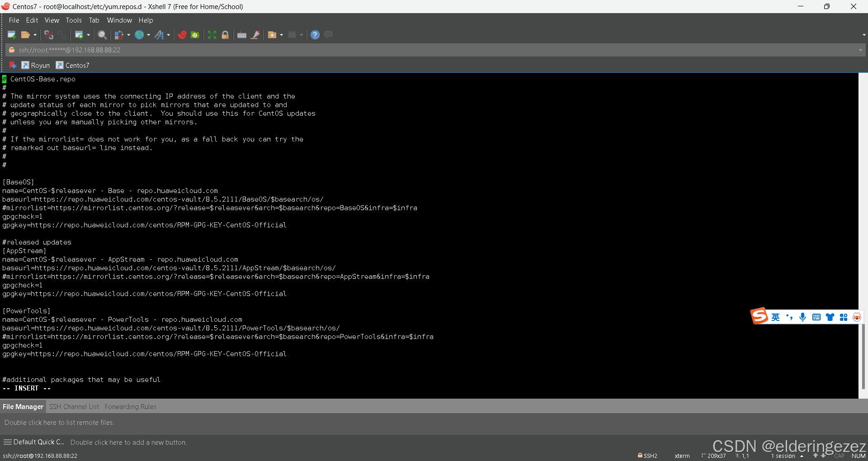Click the Sogou avatar mascot icon
868x461 pixels.
[x=857, y=317]
